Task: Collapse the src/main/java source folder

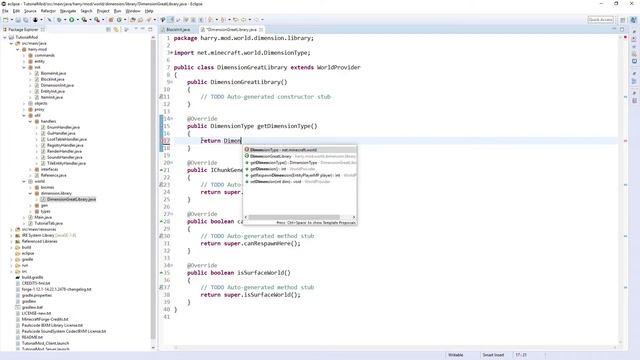Action: tap(11, 43)
